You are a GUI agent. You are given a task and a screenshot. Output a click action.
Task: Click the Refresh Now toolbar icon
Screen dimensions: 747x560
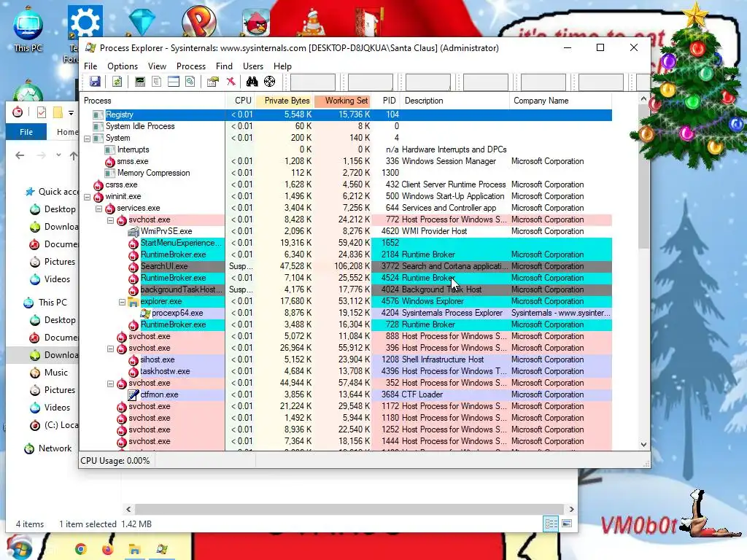coord(117,82)
